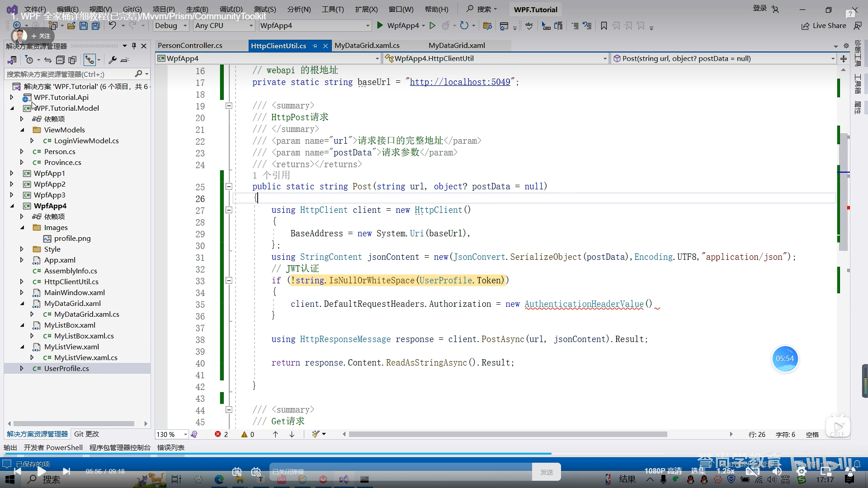868x488 pixels.
Task: Click the http://localhost:5049 link in code
Action: 460,82
